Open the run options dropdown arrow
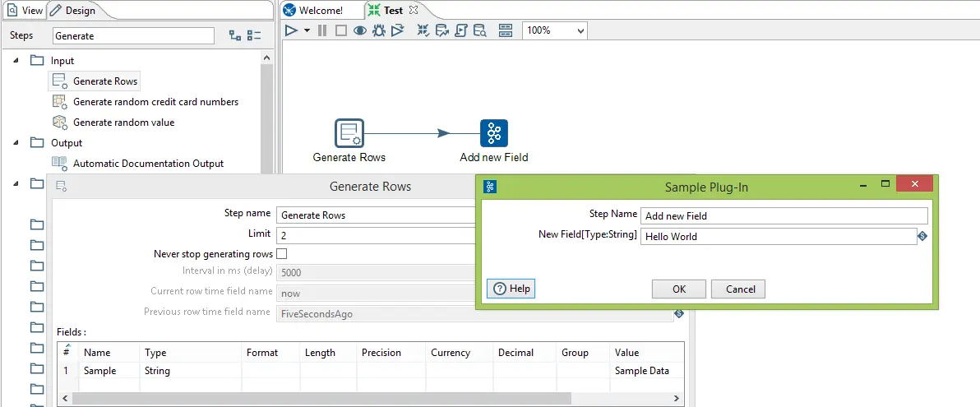Image resolution: width=980 pixels, height=407 pixels. pos(307,30)
